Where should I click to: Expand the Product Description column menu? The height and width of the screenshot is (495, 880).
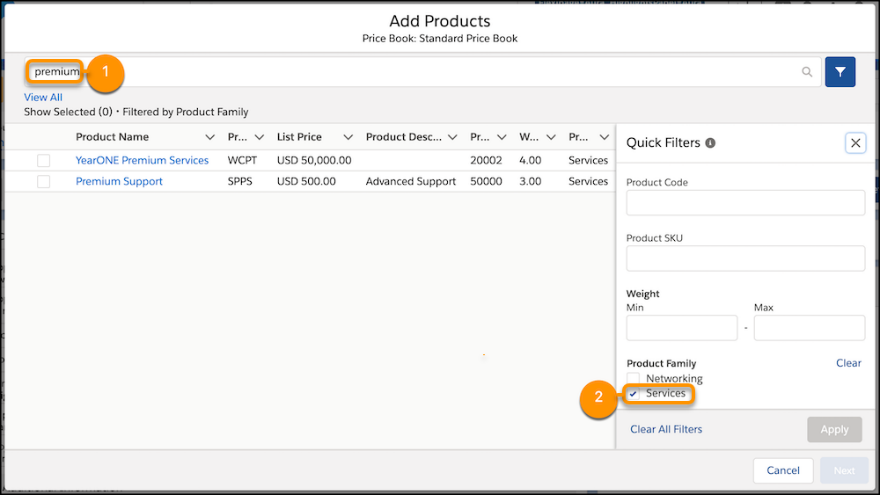[x=451, y=137]
